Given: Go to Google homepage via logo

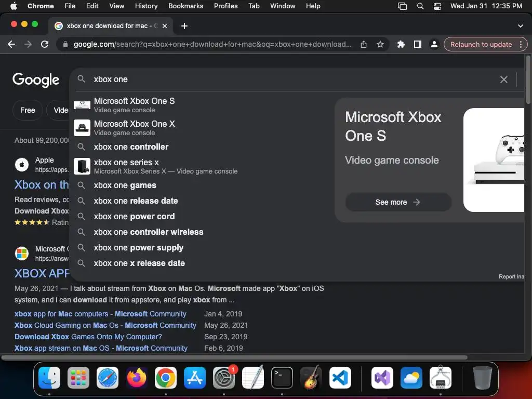Looking at the screenshot, I should tap(36, 80).
